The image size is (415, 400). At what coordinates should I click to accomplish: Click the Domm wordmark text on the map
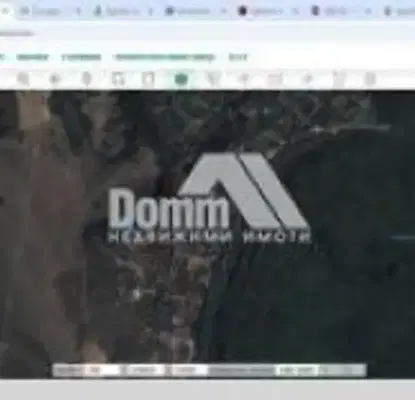pos(168,209)
